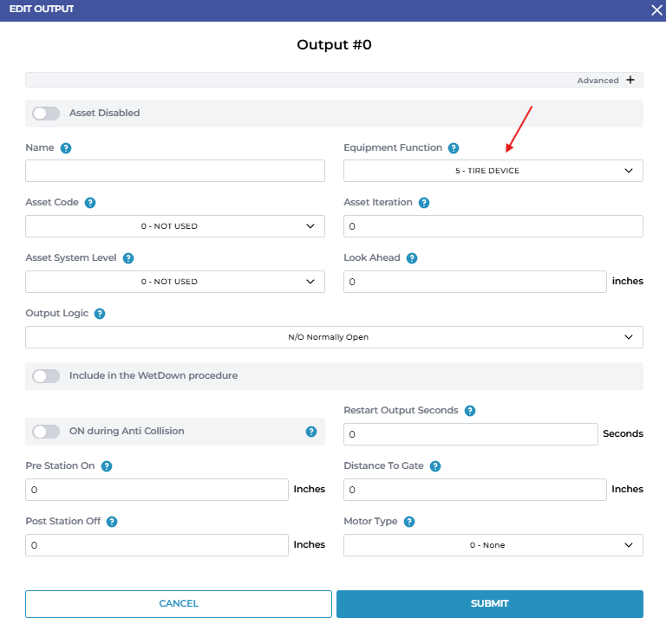Click the Restart Output Seconds help icon
The image size is (666, 644).
469,411
